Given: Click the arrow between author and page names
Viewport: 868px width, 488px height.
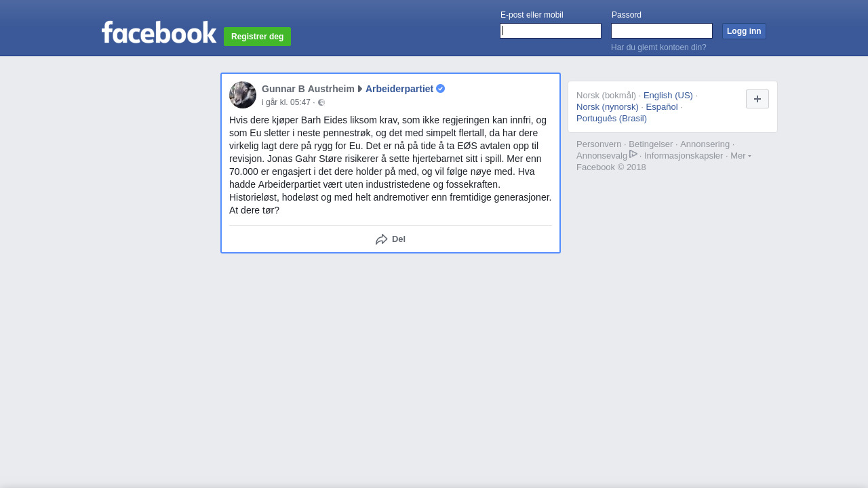Looking at the screenshot, I should [360, 89].
